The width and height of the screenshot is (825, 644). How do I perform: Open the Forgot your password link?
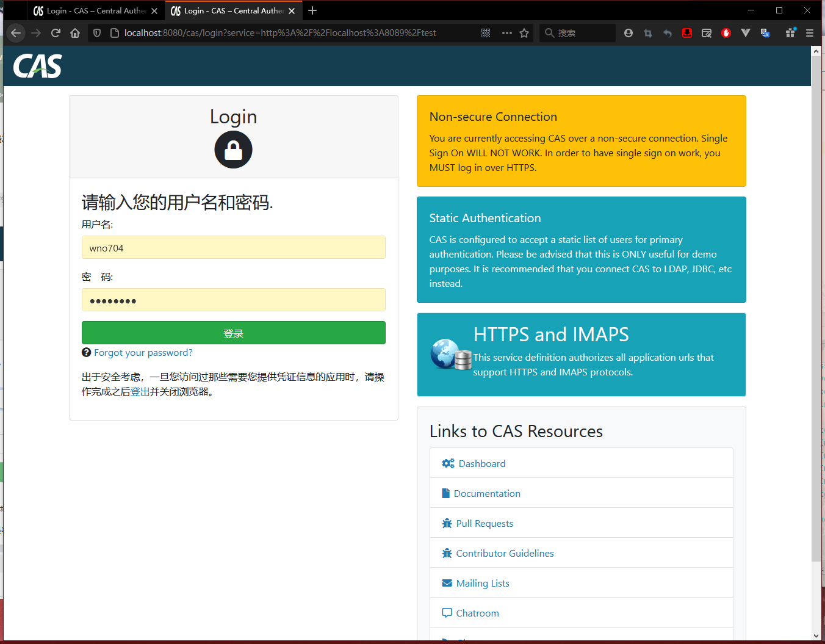click(143, 353)
